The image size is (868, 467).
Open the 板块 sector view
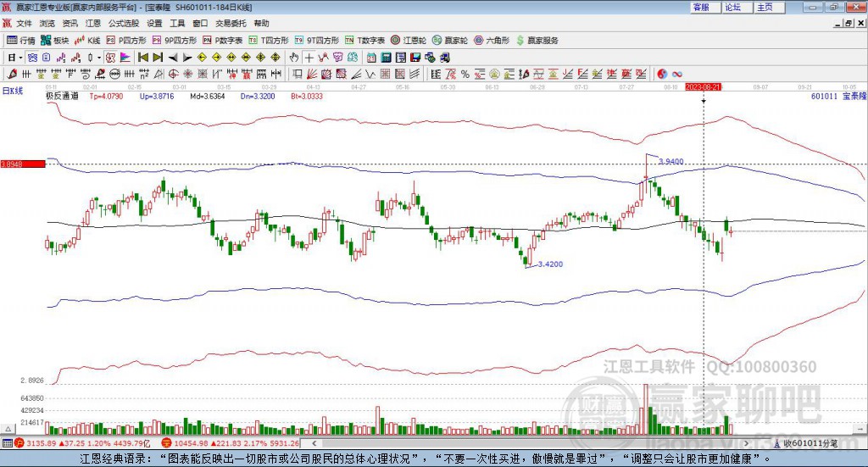click(54, 41)
